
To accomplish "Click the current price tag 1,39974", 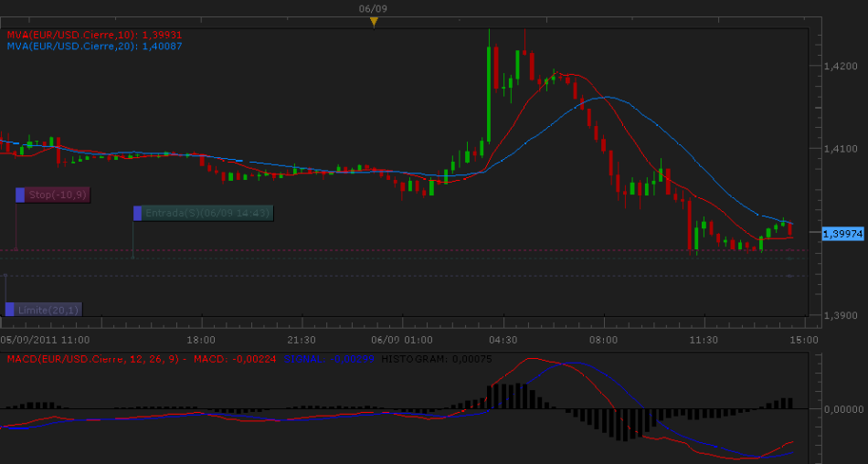I will (842, 234).
